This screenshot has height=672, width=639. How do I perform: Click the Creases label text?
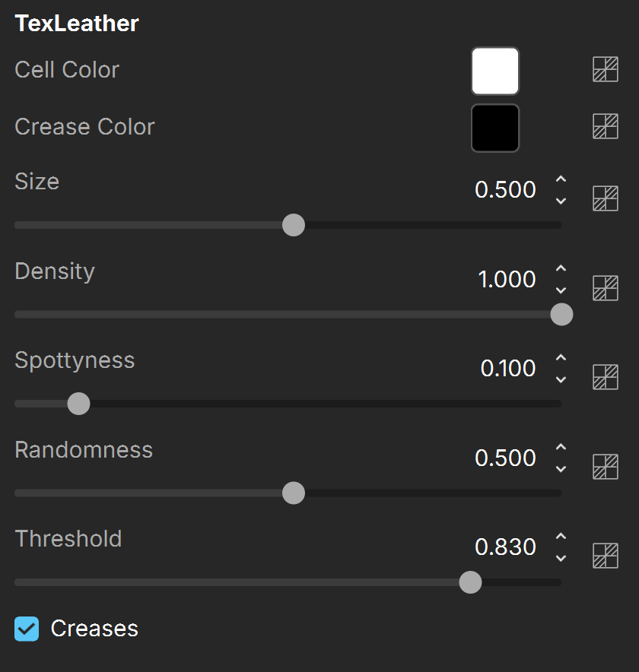coord(94,629)
